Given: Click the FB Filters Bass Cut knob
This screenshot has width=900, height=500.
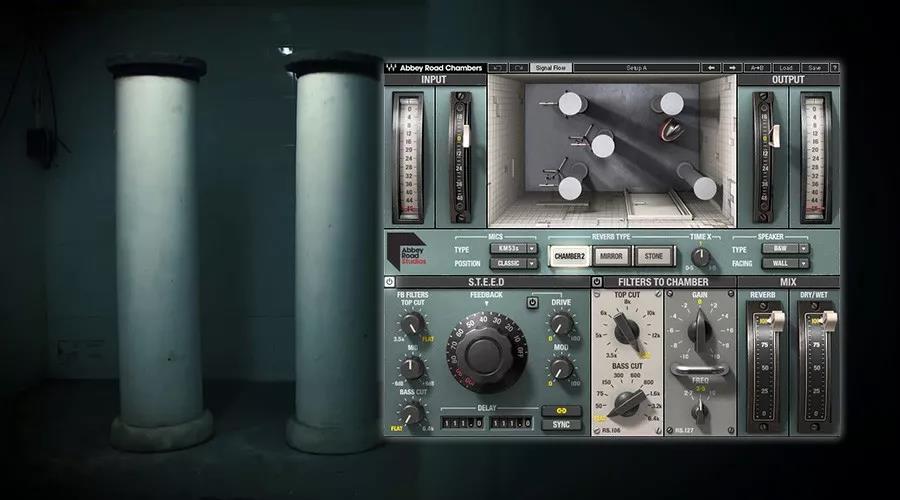Looking at the screenshot, I should tap(412, 413).
